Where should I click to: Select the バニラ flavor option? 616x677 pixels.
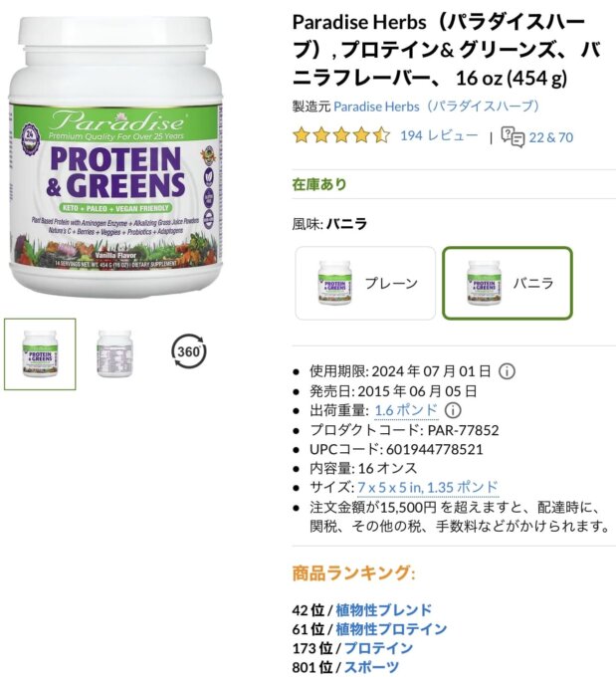[x=508, y=283]
